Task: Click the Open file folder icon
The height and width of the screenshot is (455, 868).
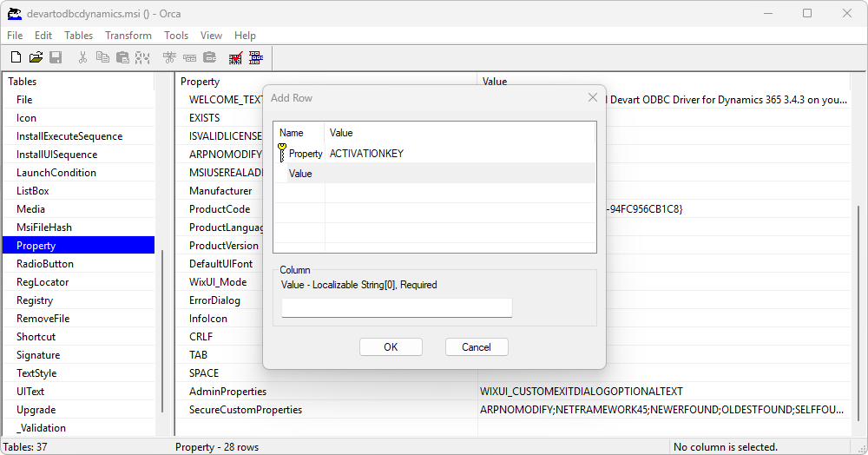Action: pos(36,57)
